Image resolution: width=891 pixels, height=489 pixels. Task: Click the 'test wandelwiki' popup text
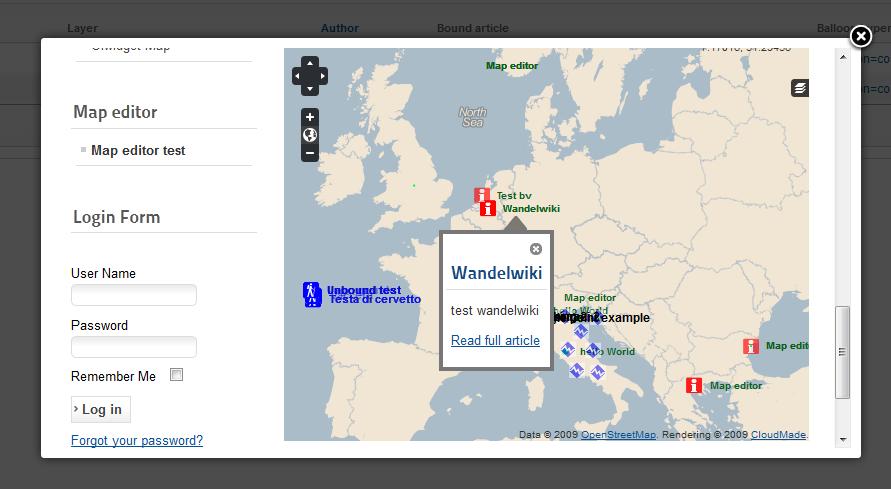494,311
